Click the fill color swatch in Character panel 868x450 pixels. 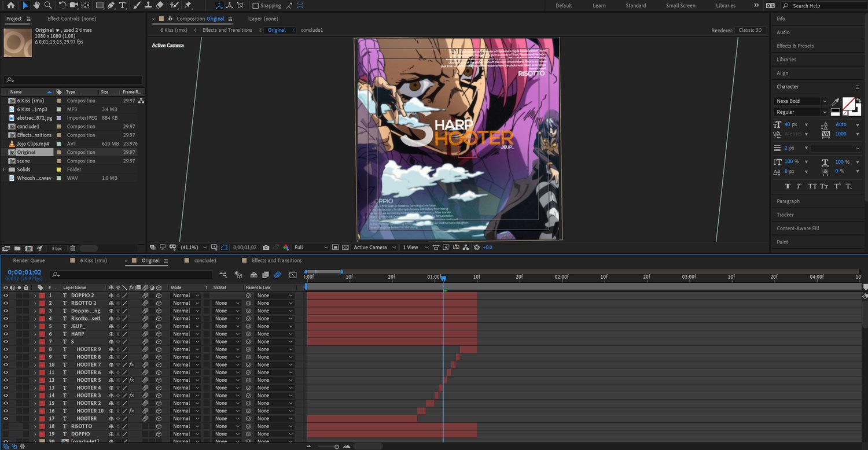click(x=848, y=104)
